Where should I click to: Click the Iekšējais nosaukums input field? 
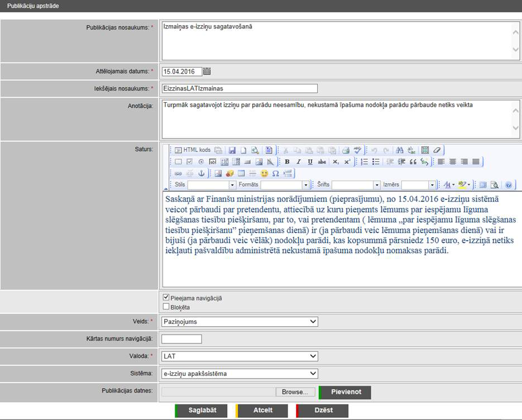[239, 88]
